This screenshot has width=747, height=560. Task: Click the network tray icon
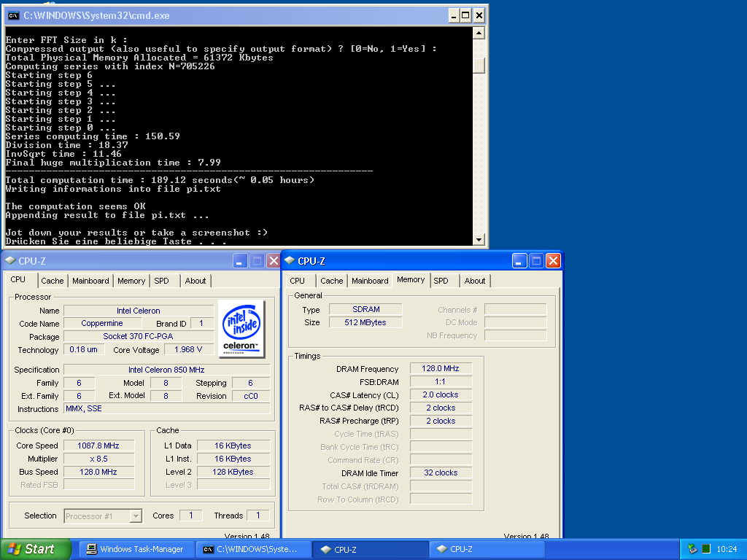click(692, 549)
